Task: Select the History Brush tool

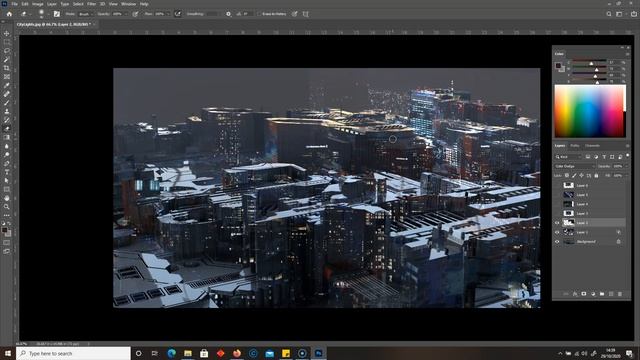Action: click(7, 120)
